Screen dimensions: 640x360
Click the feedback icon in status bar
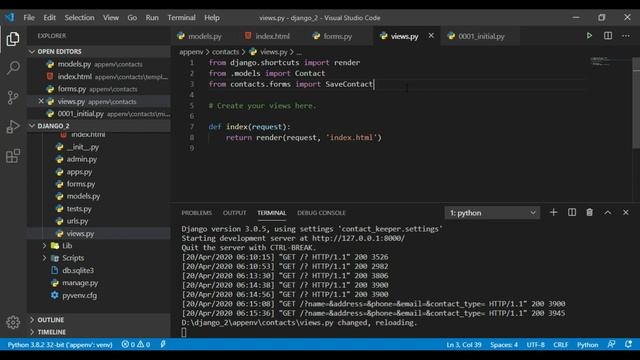click(611, 344)
